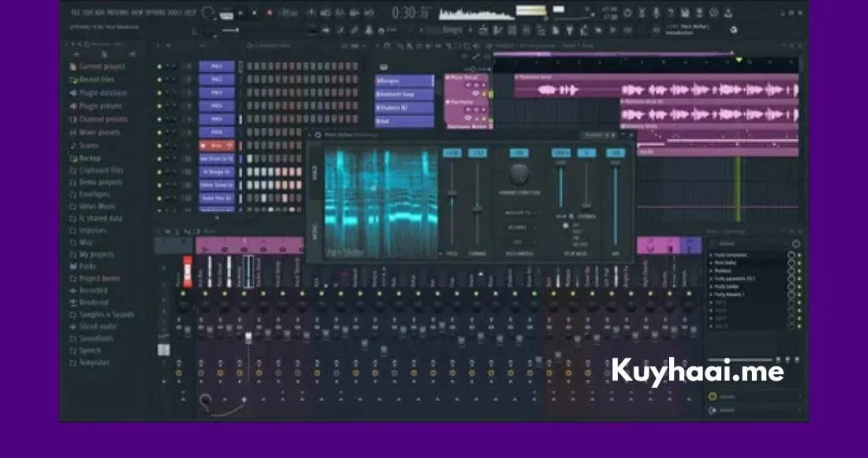Image resolution: width=868 pixels, height=458 pixels.
Task: Expand Recent files folder
Action: (92, 80)
